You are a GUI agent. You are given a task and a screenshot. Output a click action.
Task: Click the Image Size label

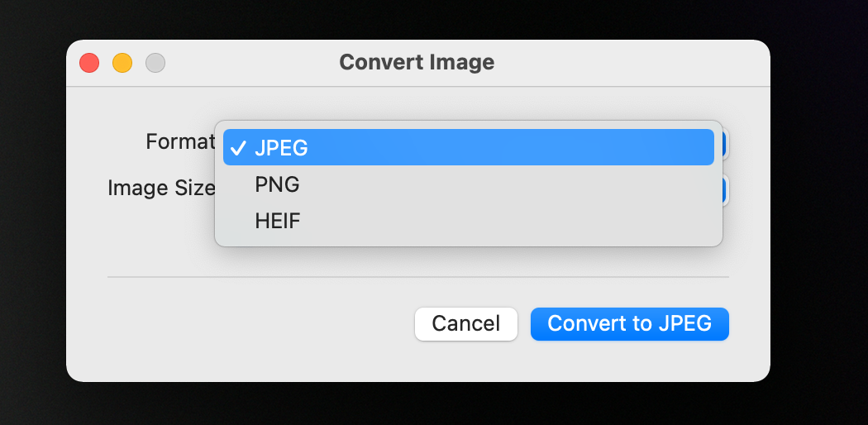(x=161, y=189)
